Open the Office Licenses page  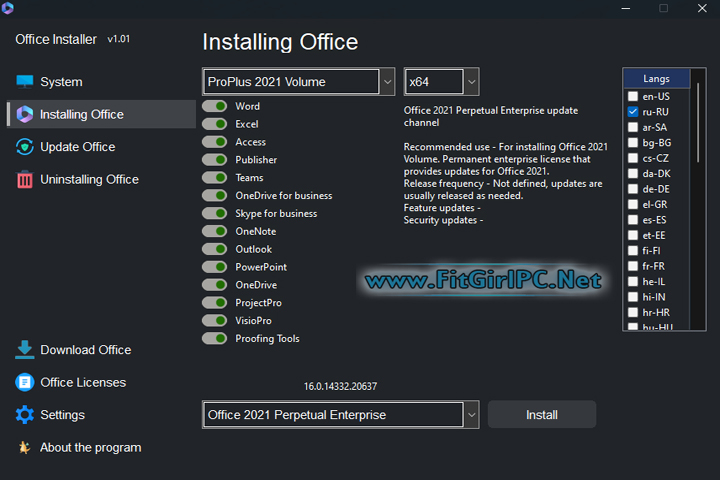pos(82,382)
